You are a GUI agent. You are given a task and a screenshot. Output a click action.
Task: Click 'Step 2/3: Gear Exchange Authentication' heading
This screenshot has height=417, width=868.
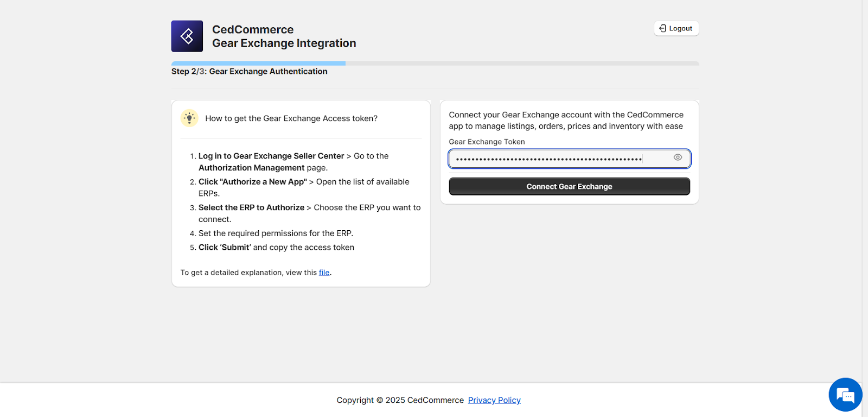click(x=250, y=71)
